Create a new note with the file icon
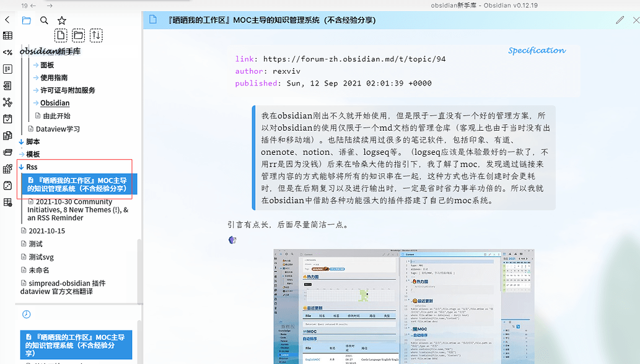Viewport: 640px width, 364px height. tap(60, 35)
